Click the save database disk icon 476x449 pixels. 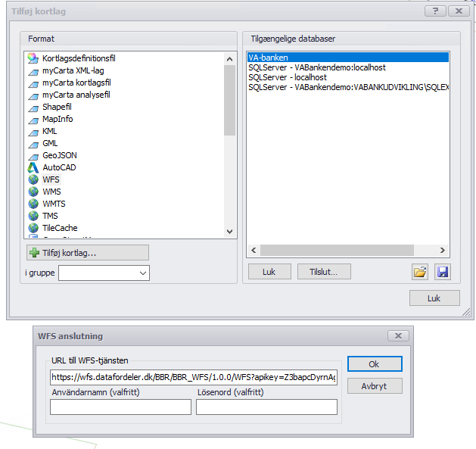click(x=443, y=272)
